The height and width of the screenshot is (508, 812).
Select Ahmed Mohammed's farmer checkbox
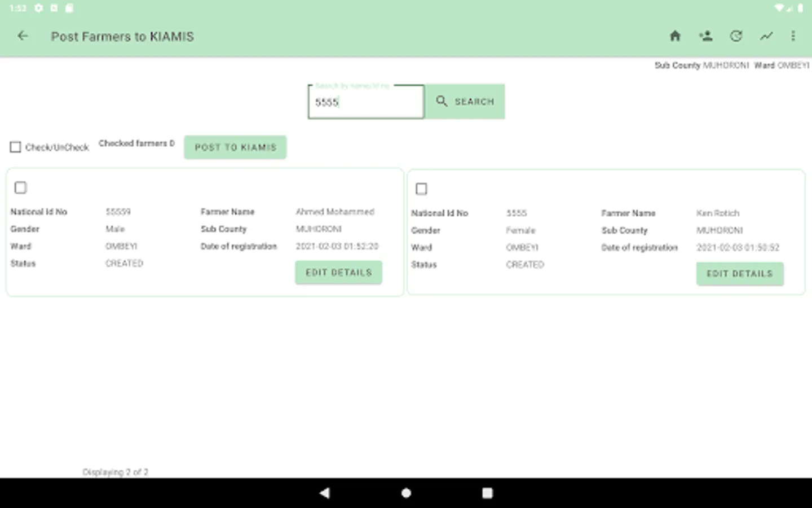tap(20, 187)
